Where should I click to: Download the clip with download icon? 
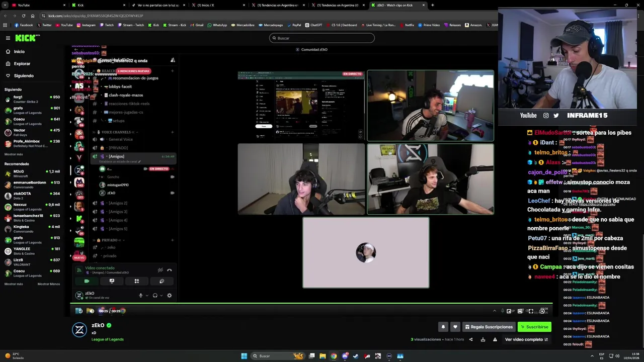(x=483, y=339)
